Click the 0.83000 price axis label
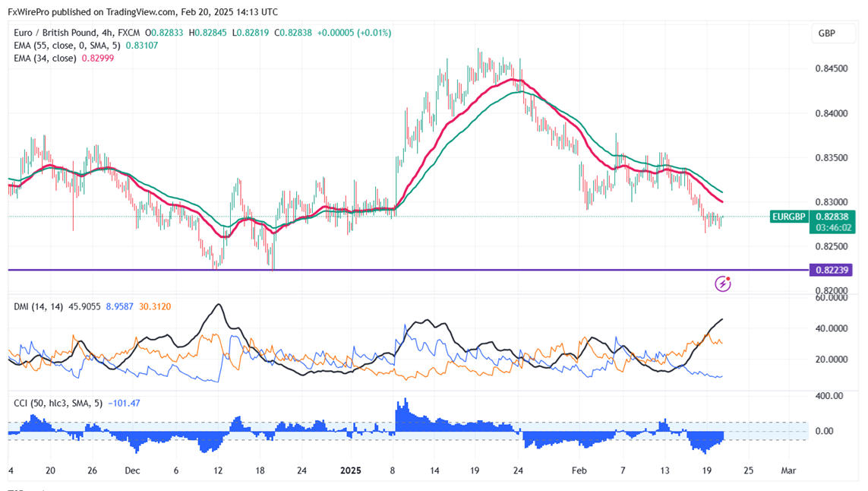The image size is (868, 491). (832, 201)
